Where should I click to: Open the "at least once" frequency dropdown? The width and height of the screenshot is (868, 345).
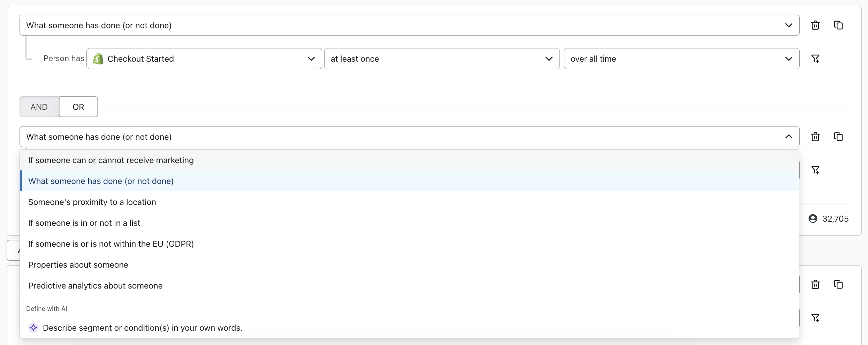tap(442, 59)
